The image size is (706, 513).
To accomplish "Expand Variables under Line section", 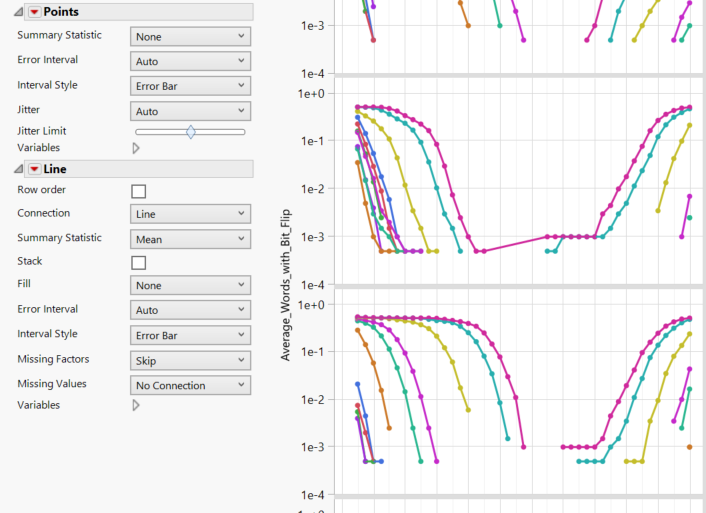I will pos(136,405).
